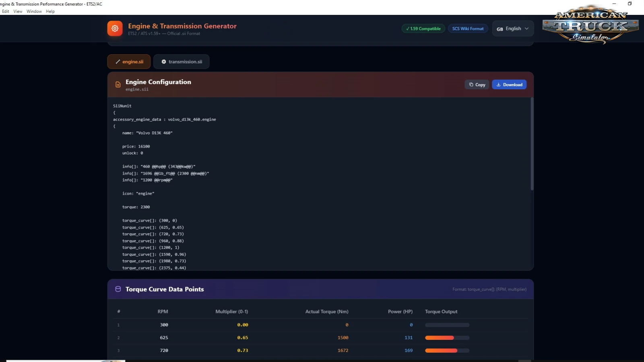Click the orange gear app logo icon
This screenshot has height=362, width=644.
pos(115,29)
